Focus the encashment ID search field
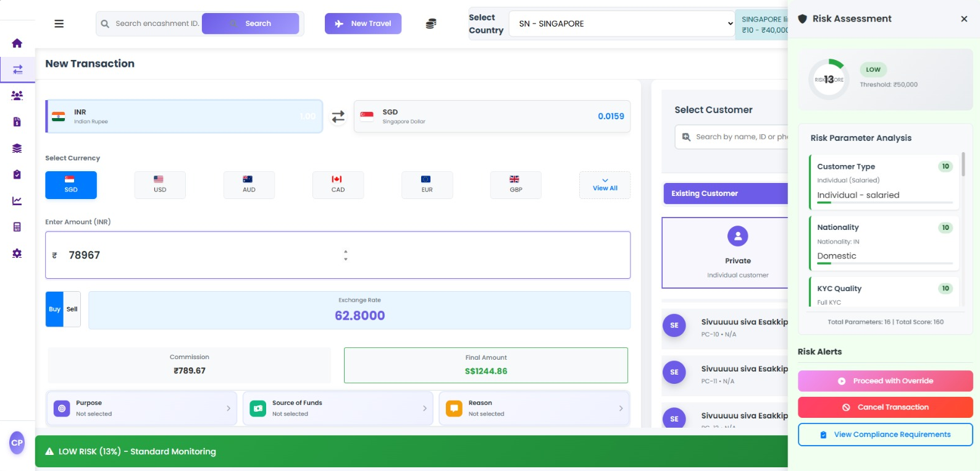980x471 pixels. (x=157, y=23)
